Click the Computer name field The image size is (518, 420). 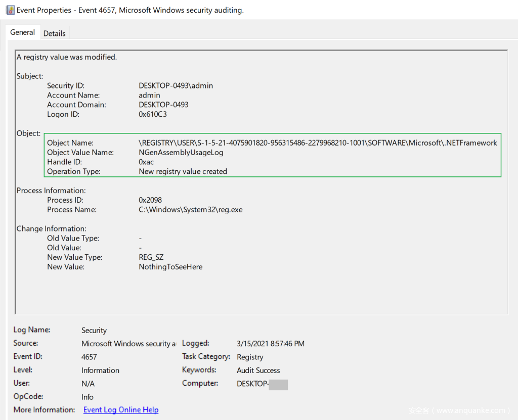coord(262,384)
